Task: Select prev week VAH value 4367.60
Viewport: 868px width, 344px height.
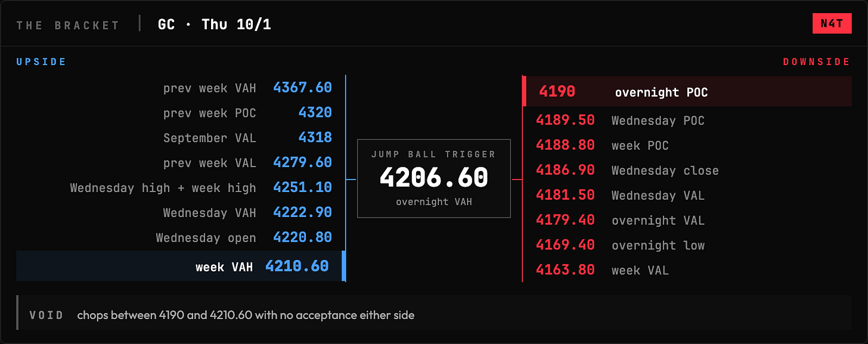Action: coord(303,88)
